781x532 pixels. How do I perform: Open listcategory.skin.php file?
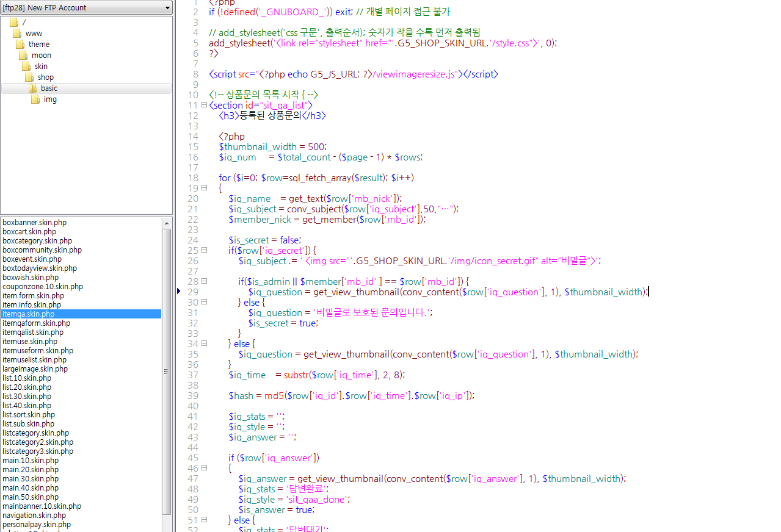tap(35, 433)
